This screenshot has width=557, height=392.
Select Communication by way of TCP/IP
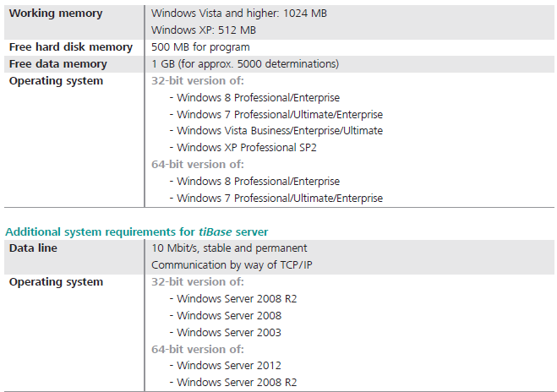coord(232,265)
